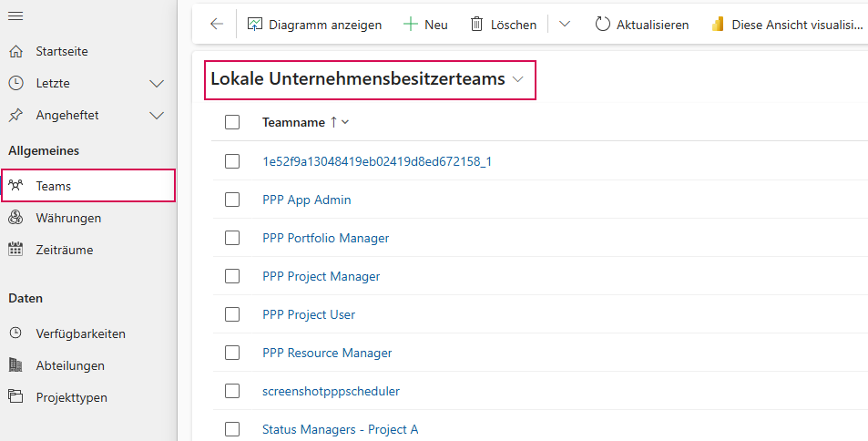Open Status Managers - Project A team
Image resolution: width=868 pixels, height=441 pixels.
coord(341,429)
